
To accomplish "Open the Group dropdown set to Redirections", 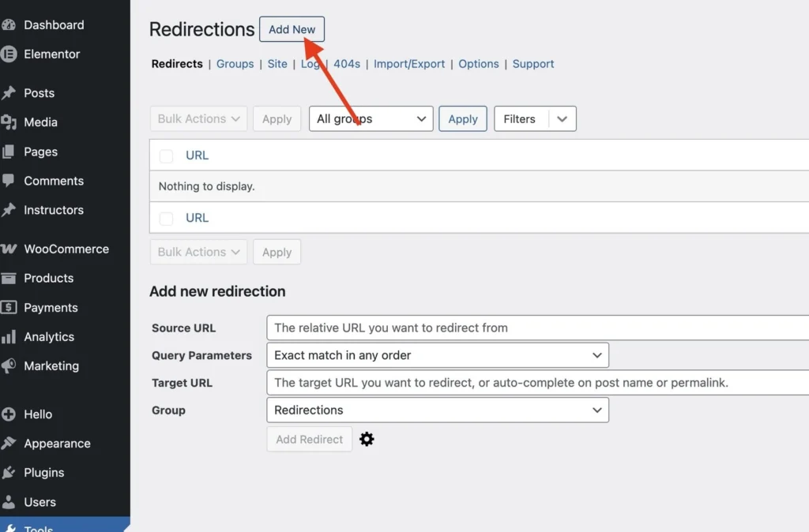I will 438,410.
